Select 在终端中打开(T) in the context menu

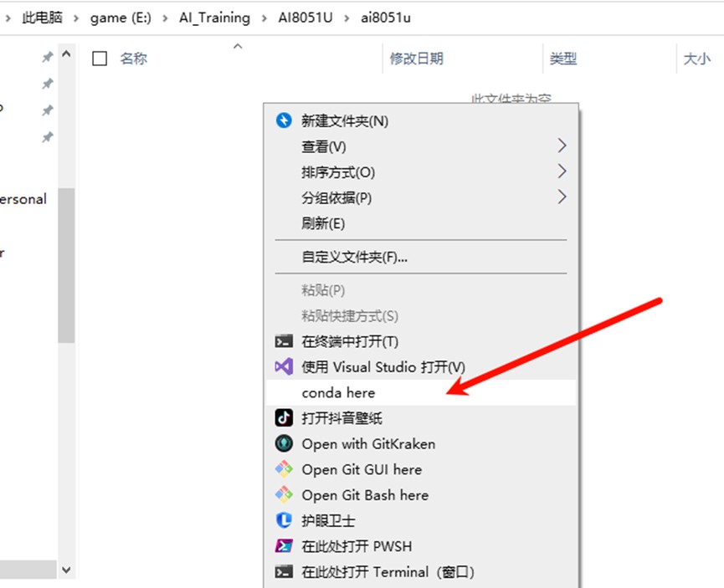pyautogui.click(x=421, y=341)
